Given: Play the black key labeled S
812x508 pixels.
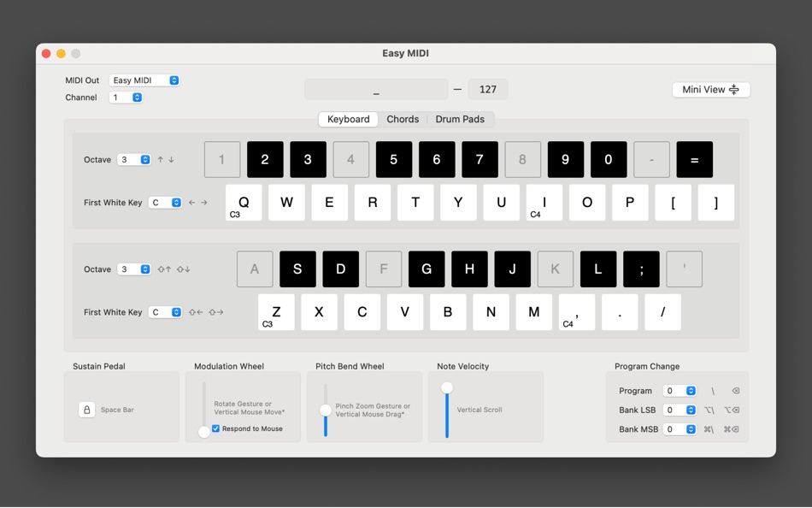Looking at the screenshot, I should (297, 269).
